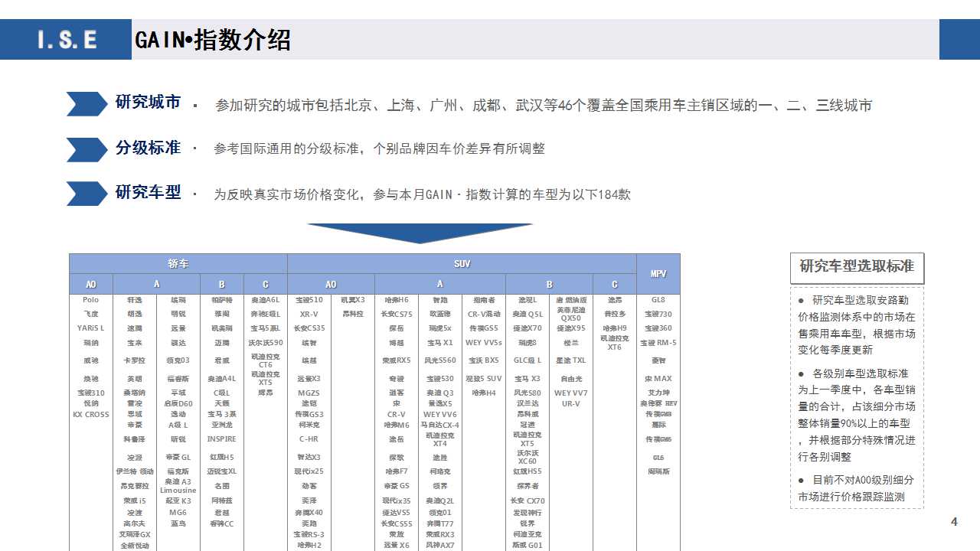Select the 风光S560 cell
The width and height of the screenshot is (980, 551).
click(439, 360)
